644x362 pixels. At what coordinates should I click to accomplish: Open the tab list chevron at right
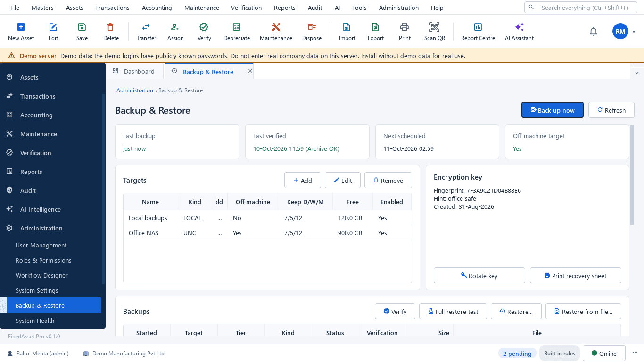point(637,72)
